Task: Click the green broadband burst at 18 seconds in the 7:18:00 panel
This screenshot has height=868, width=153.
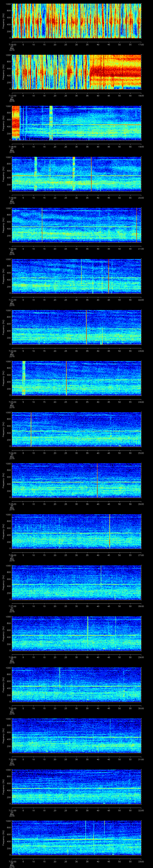Action: click(51, 123)
